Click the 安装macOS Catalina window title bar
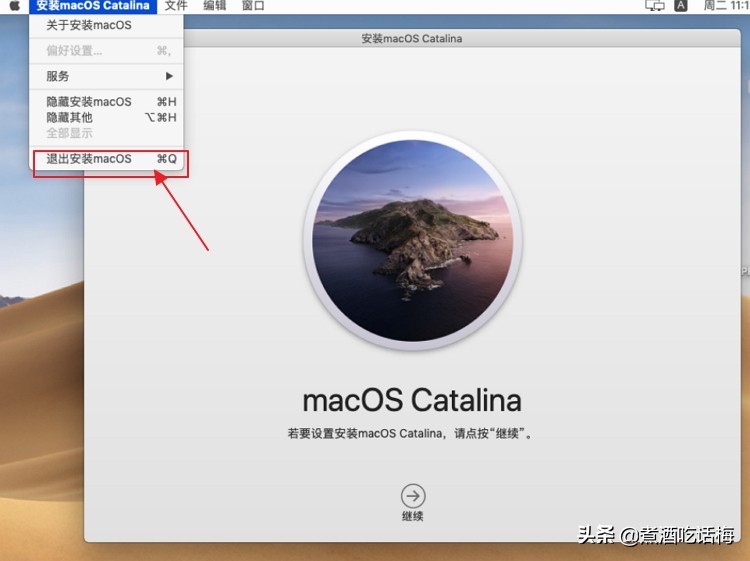Viewport: 750px width, 561px height. coord(412,39)
